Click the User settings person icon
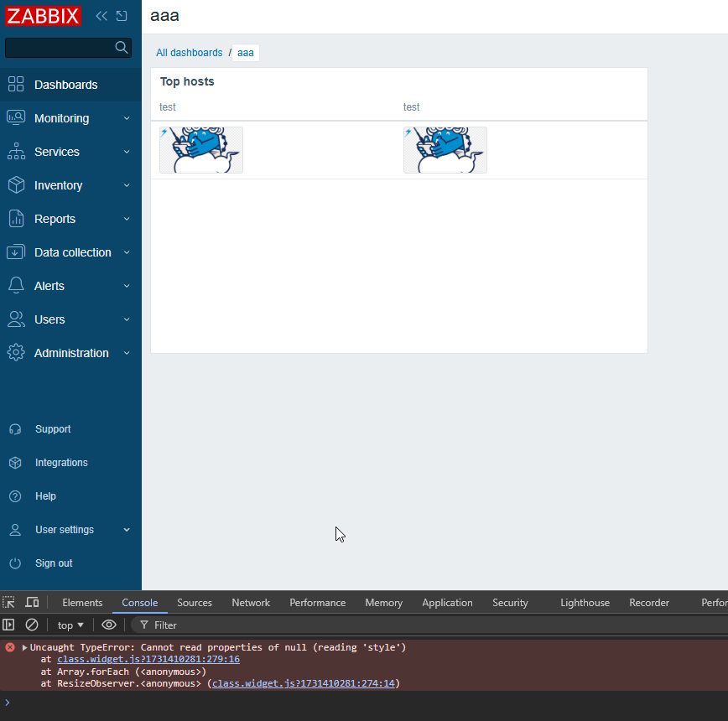 15,529
